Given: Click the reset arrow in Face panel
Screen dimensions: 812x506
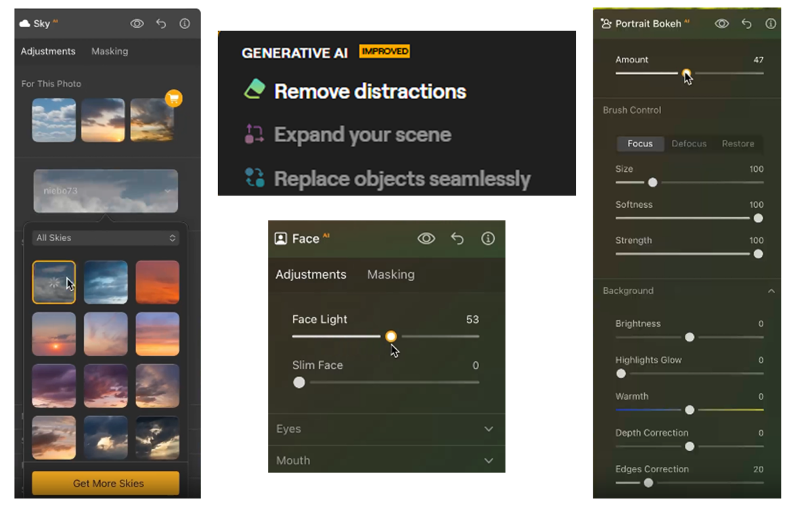Looking at the screenshot, I should (457, 238).
